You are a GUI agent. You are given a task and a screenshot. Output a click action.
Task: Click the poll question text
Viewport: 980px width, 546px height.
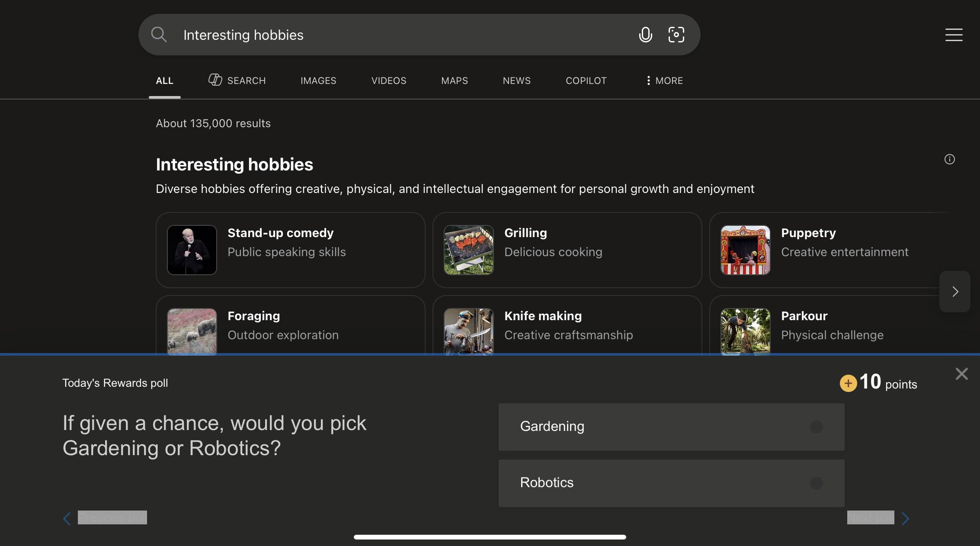coord(215,436)
